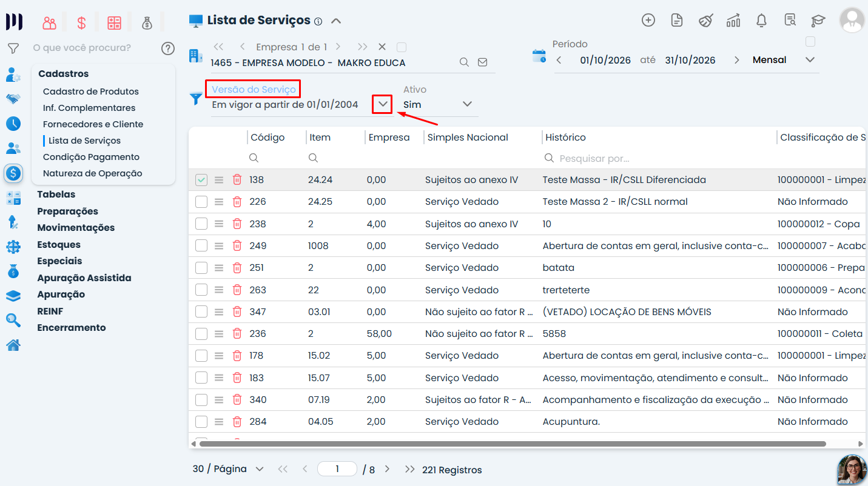This screenshot has height=486, width=868.
Task: Select Condição Pagamento menu item
Action: coord(91,157)
